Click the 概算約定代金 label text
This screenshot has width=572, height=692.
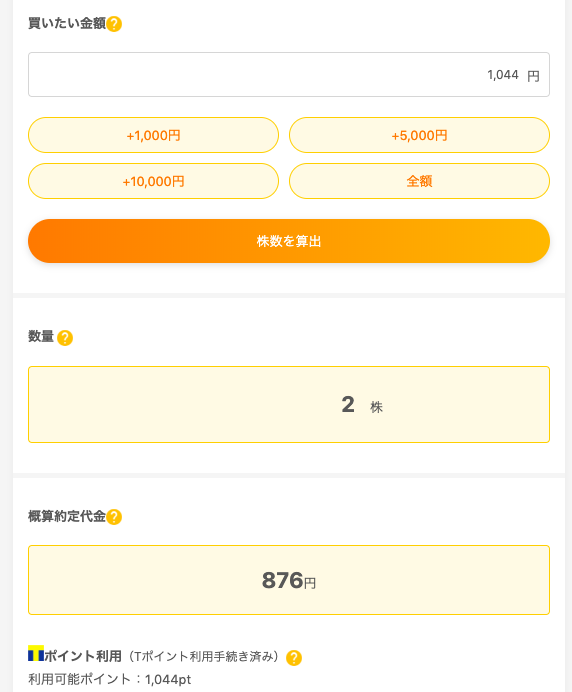tap(67, 516)
